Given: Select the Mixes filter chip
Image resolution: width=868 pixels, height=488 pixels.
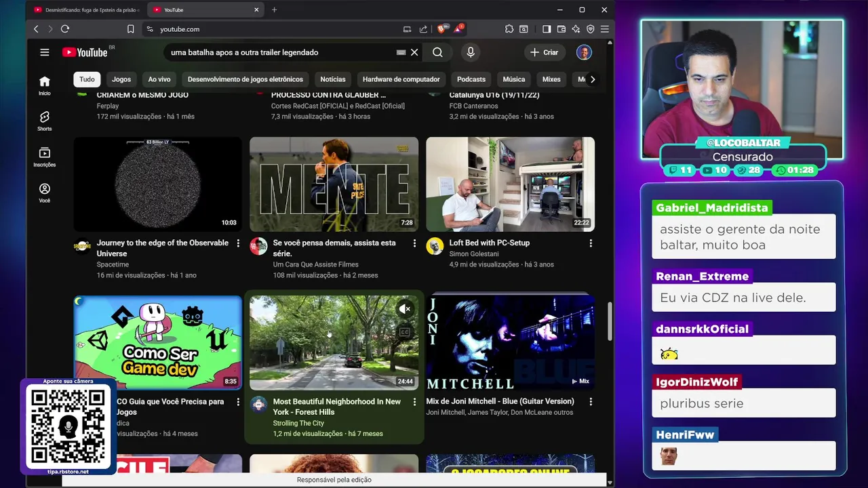Looking at the screenshot, I should coord(551,79).
